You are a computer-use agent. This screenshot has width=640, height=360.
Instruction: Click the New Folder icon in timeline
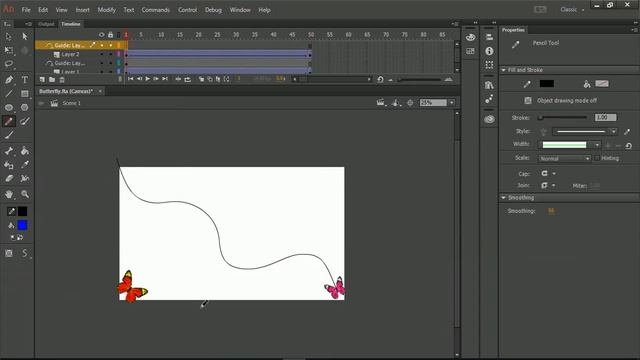(52, 80)
